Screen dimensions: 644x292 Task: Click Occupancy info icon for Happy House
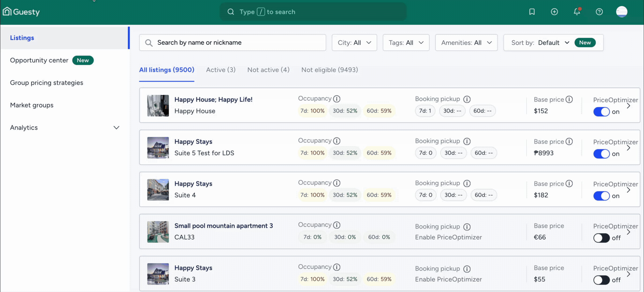(x=337, y=99)
